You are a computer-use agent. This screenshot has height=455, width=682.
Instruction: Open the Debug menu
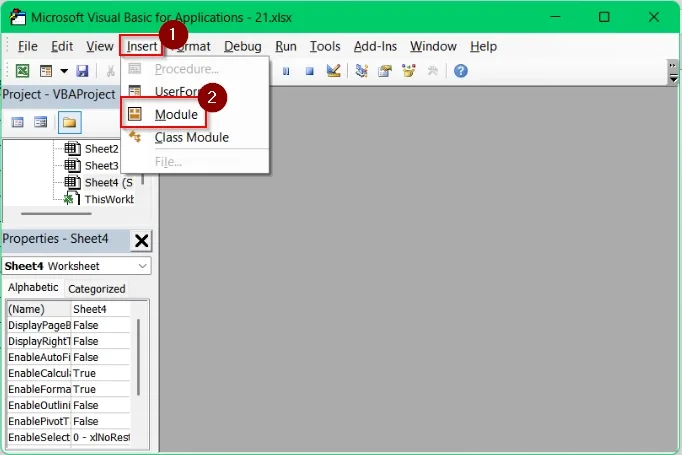coord(243,46)
